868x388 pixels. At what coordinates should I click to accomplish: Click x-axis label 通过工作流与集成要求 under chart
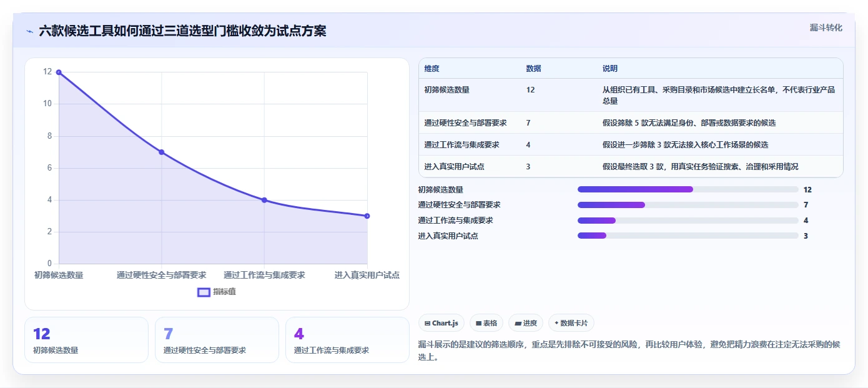click(x=264, y=275)
